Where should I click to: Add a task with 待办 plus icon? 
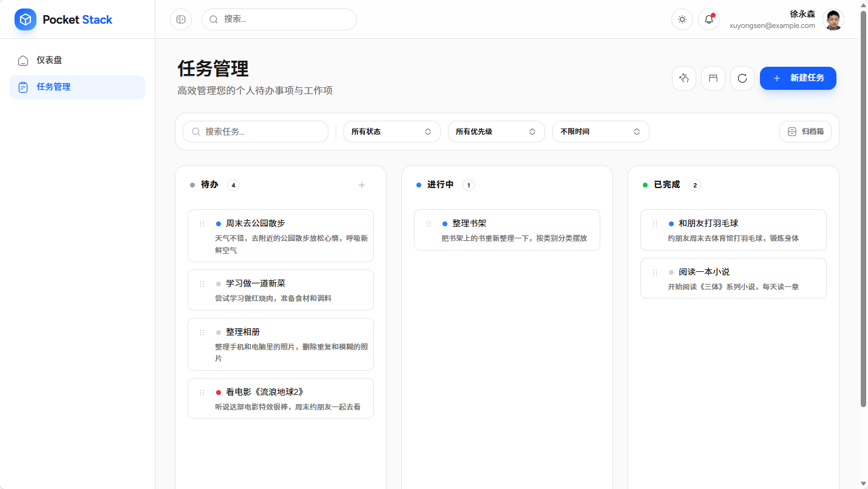click(362, 185)
